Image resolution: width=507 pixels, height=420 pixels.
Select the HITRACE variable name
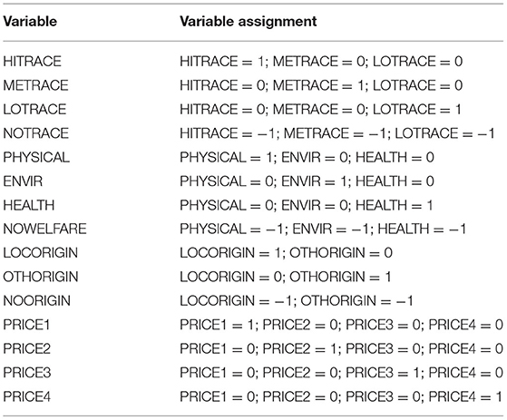[33, 62]
